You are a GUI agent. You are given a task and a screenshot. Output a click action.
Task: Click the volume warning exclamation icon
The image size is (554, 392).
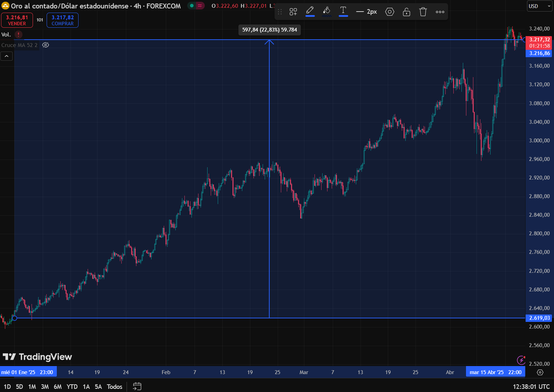click(19, 34)
